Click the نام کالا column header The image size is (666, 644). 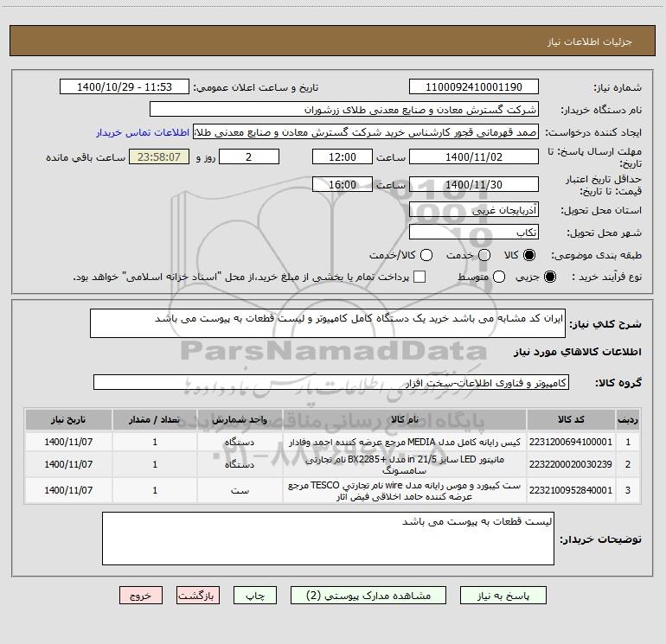[x=405, y=419]
